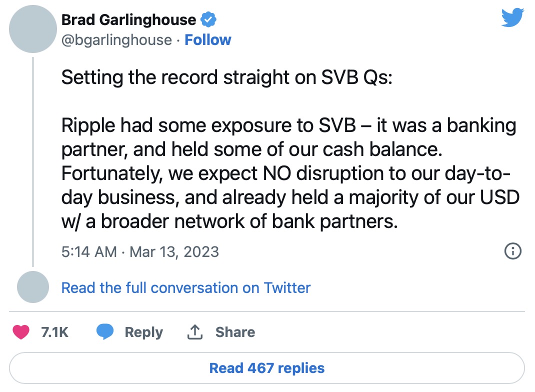
Task: Click the share upload arrow icon
Action: (x=194, y=332)
